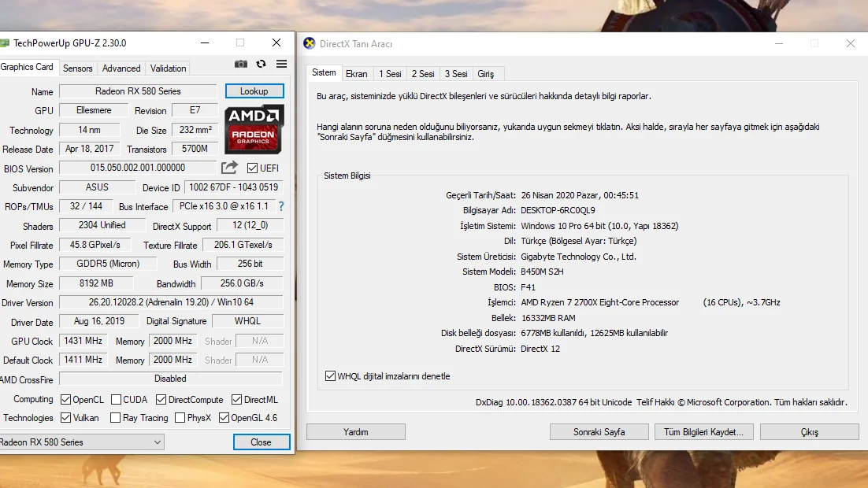Click the GPU field showing Ellesmere
Viewport: 868px width, 488px height.
click(x=94, y=110)
